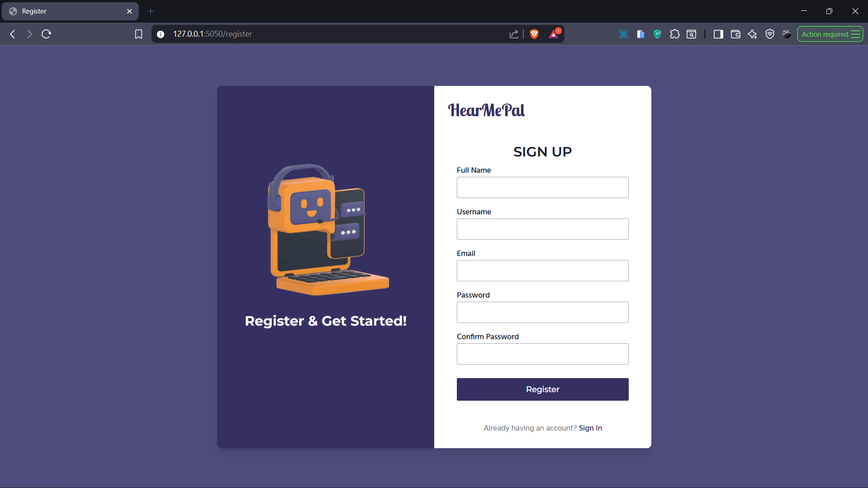Viewport: 868px width, 488px height.
Task: Open the Brave VPN shield icon
Action: click(769, 34)
